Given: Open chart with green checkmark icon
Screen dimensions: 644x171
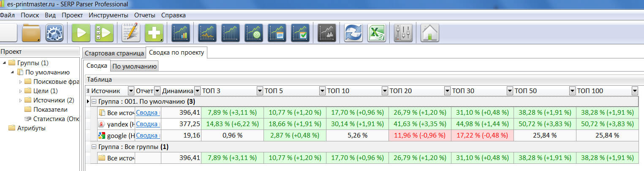Looking at the screenshot, I should tap(300, 33).
